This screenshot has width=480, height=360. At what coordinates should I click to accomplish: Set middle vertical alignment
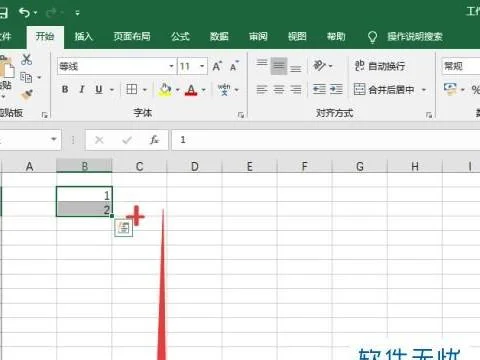coord(279,66)
